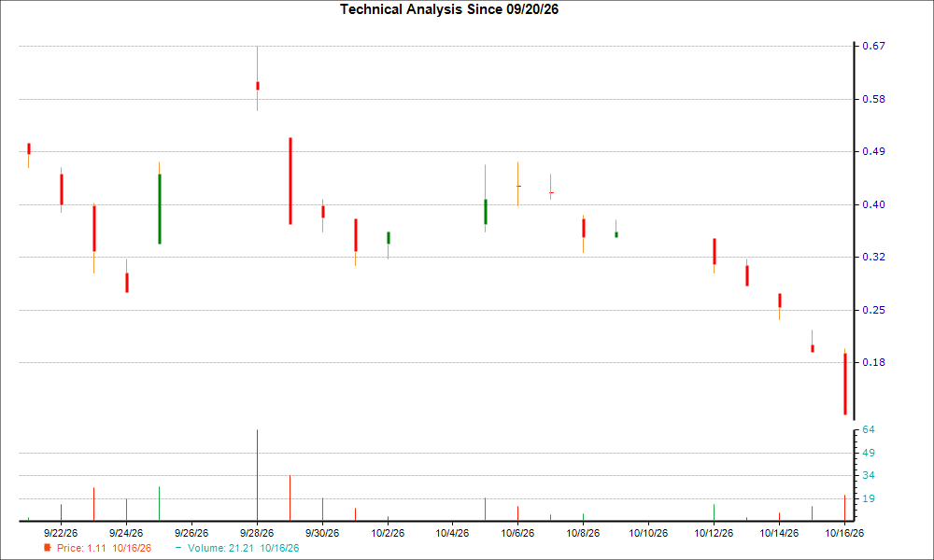This screenshot has width=934, height=560.
Task: Click the chart title 'Technical Analysis Since 09/20/26'
Action: point(449,9)
